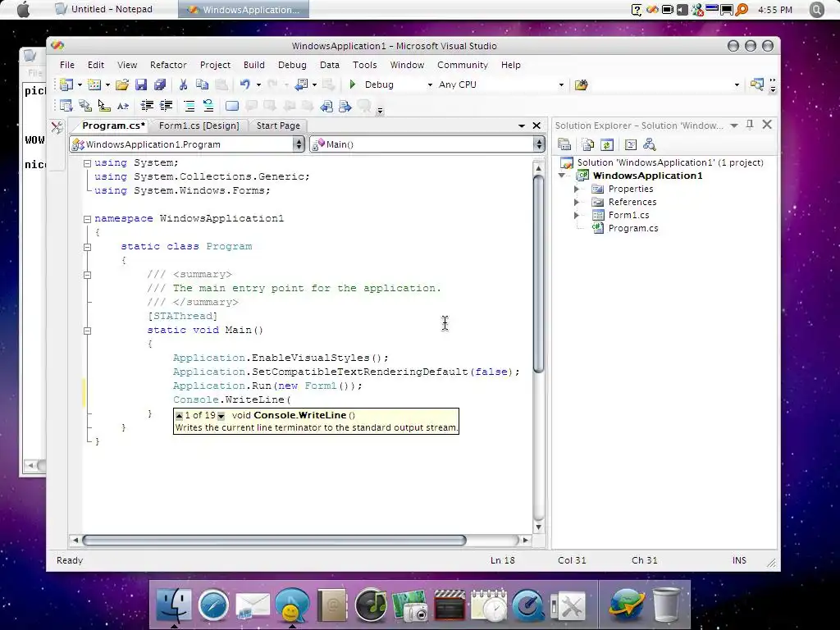This screenshot has width=840, height=630.
Task: Collapse the namespace WindowsApplication1 outlining block
Action: (x=87, y=218)
